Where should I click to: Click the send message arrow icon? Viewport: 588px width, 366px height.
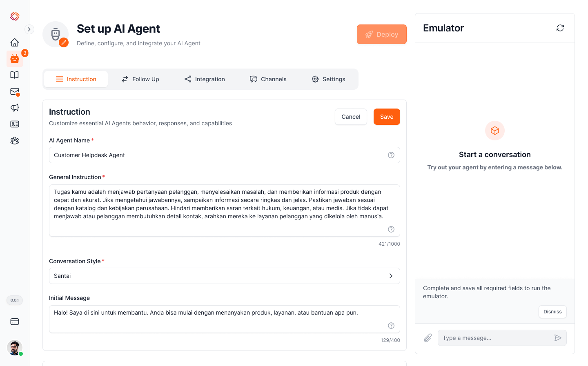click(x=558, y=338)
